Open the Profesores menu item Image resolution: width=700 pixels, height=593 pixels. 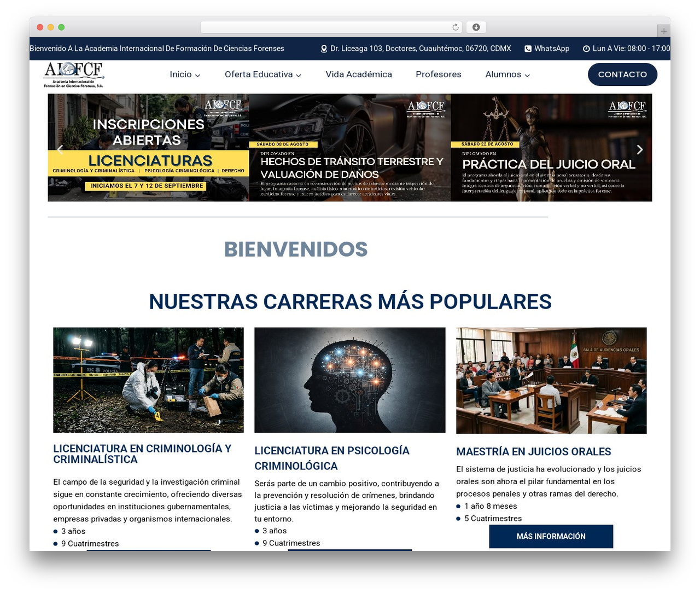[439, 74]
